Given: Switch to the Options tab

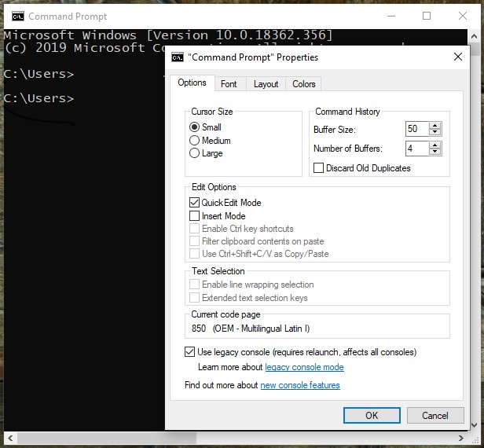Looking at the screenshot, I should pyautogui.click(x=192, y=83).
